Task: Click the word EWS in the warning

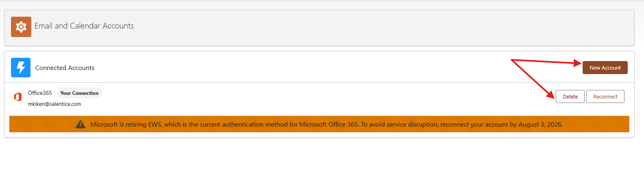Action: [154, 125]
